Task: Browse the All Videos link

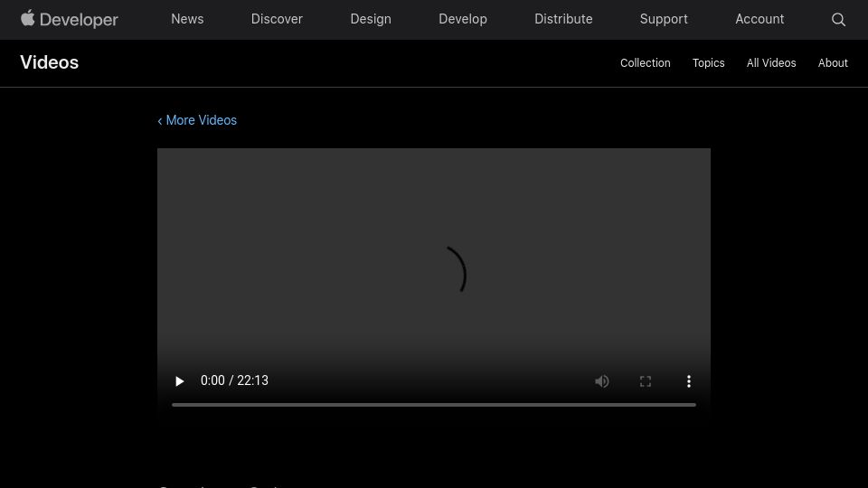Action: coord(771,63)
